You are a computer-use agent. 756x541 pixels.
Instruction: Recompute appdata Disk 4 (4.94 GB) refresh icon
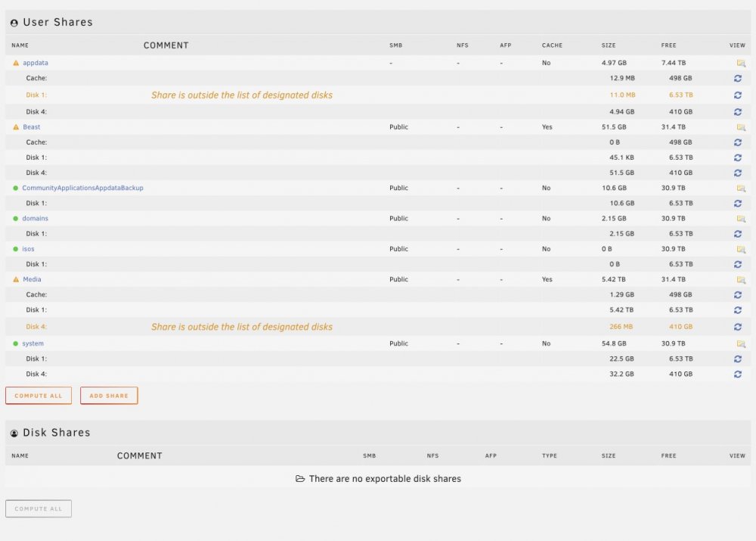[738, 112]
